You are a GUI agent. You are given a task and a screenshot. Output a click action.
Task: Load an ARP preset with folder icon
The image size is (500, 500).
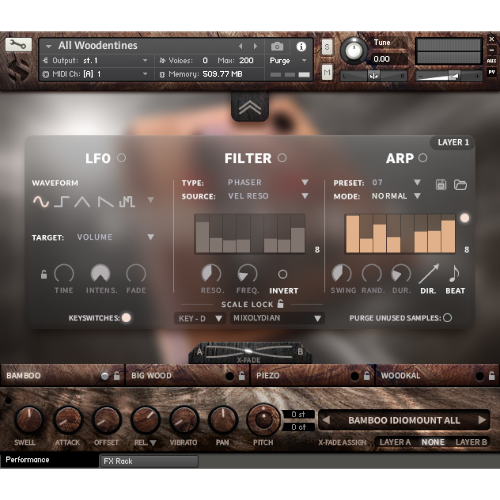pos(460,184)
